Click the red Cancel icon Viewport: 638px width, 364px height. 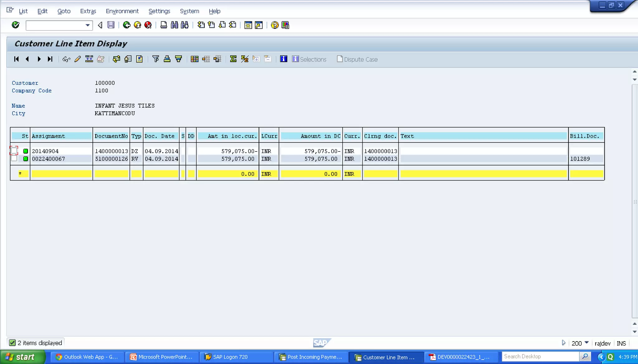(148, 25)
